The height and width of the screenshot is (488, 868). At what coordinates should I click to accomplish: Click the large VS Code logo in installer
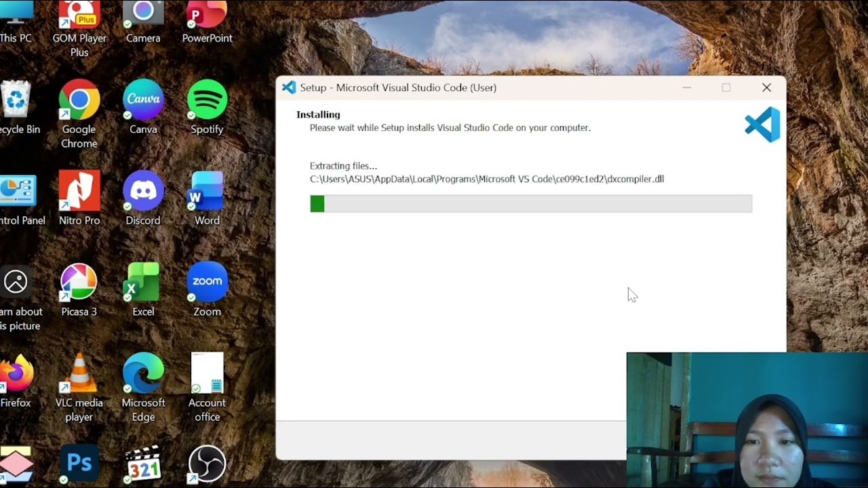pyautogui.click(x=762, y=125)
